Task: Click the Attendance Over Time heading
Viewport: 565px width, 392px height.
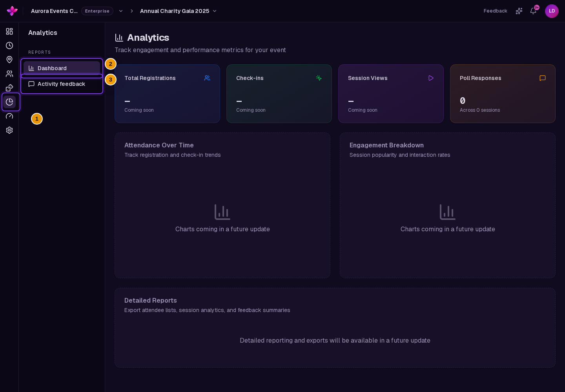Action: tap(159, 145)
